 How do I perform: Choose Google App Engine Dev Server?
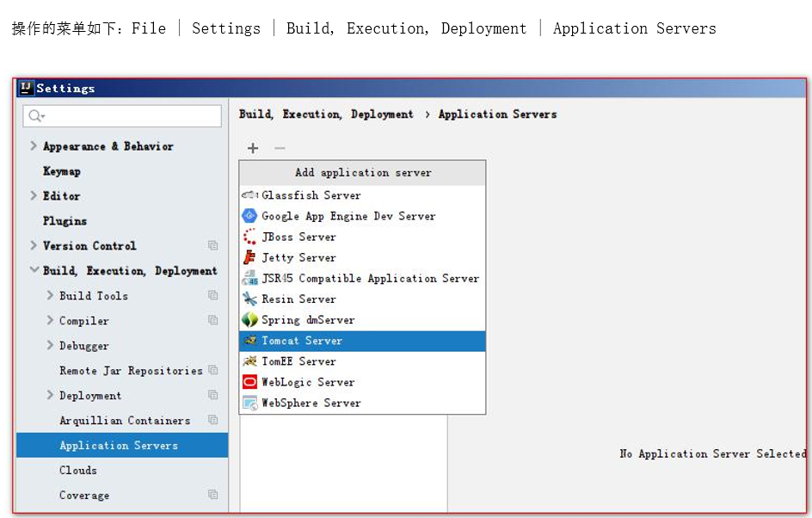tap(362, 216)
